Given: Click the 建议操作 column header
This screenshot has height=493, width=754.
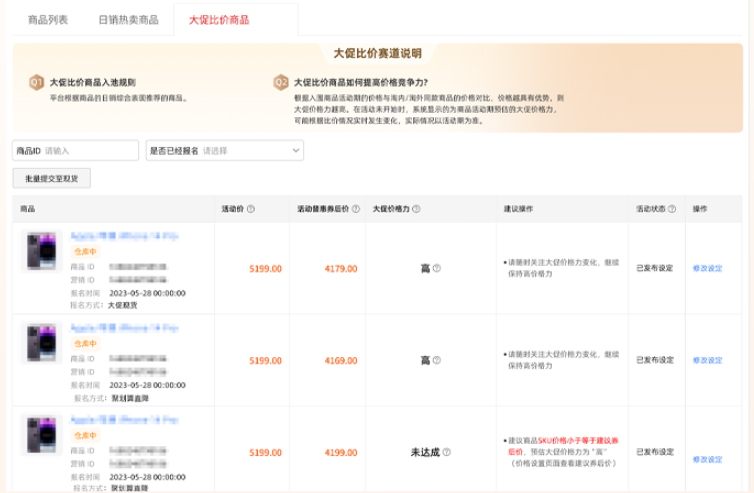Looking at the screenshot, I should click(x=518, y=209).
